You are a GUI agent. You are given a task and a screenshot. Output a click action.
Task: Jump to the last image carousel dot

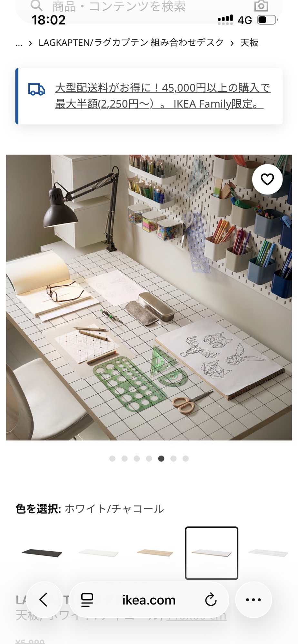tap(185, 459)
